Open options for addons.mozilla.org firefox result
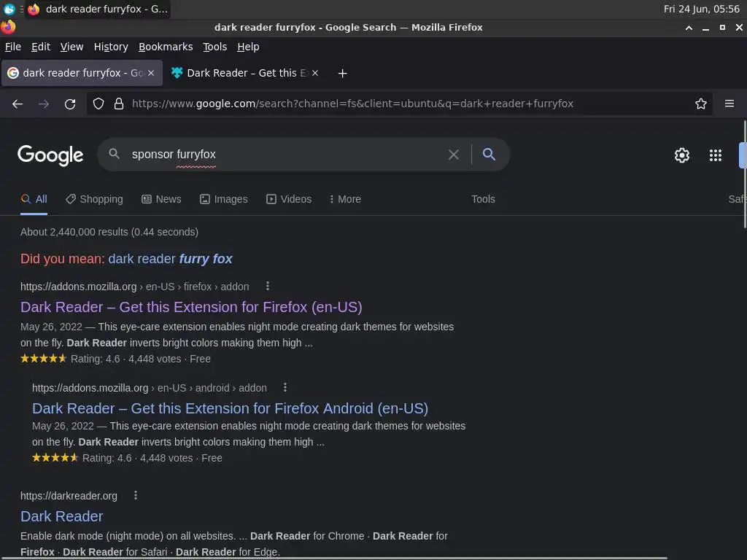Image resolution: width=747 pixels, height=560 pixels. (x=268, y=286)
